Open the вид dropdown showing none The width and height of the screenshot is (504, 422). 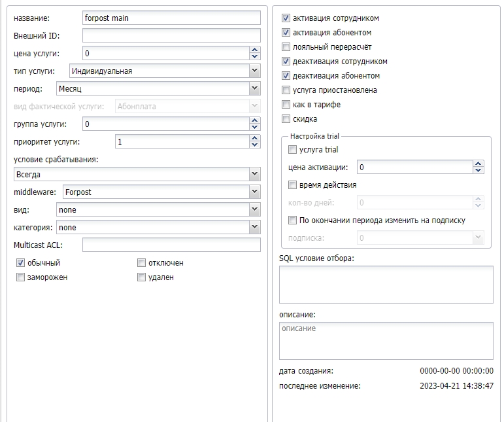click(x=254, y=210)
